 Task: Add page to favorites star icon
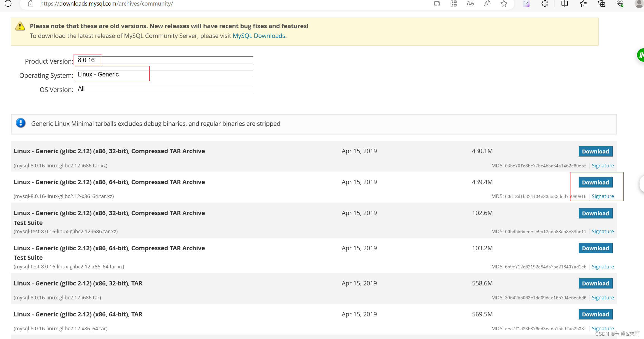(504, 4)
